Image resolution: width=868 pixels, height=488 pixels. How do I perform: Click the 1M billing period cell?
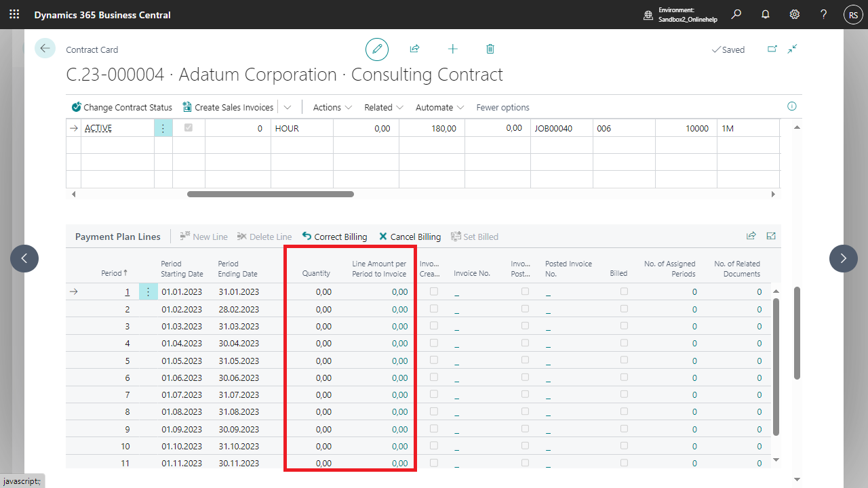[x=747, y=128]
